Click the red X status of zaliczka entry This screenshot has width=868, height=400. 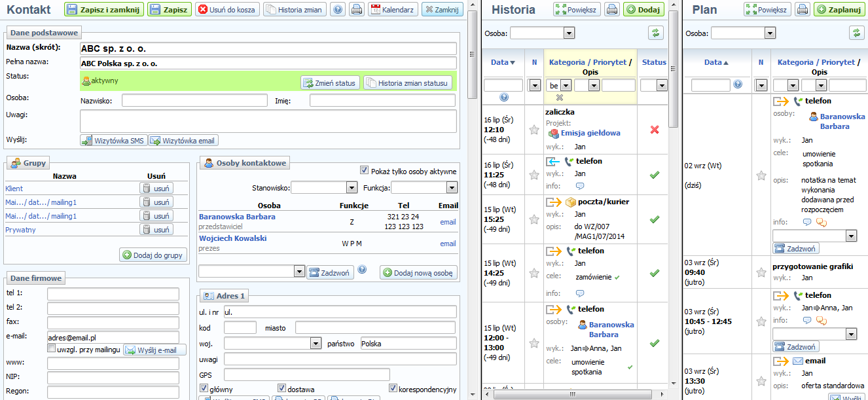click(x=654, y=130)
